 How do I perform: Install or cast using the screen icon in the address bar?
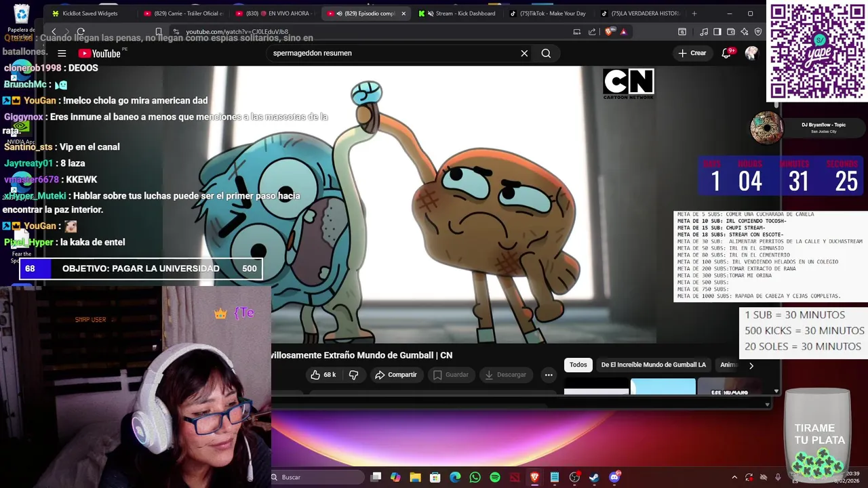click(x=576, y=32)
